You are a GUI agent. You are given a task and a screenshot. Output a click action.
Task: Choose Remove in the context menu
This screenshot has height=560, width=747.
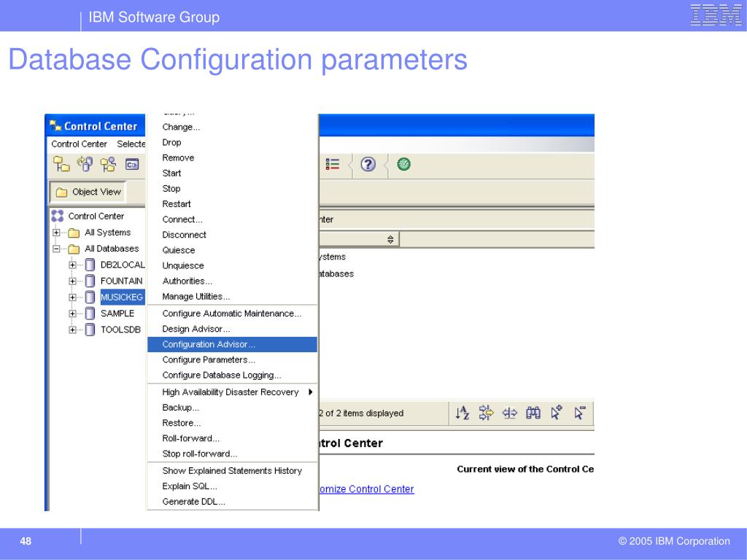click(x=233, y=157)
